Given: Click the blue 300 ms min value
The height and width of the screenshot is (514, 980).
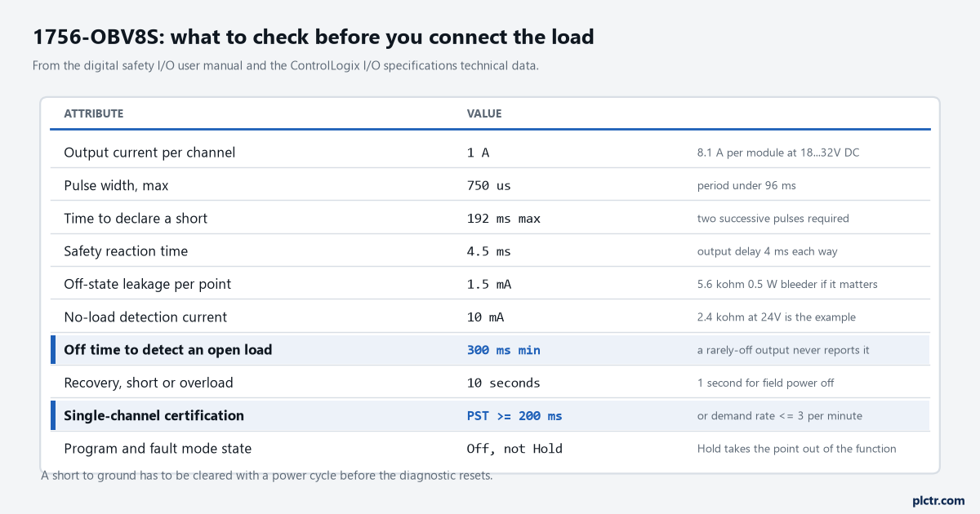Looking at the screenshot, I should click(x=503, y=350).
